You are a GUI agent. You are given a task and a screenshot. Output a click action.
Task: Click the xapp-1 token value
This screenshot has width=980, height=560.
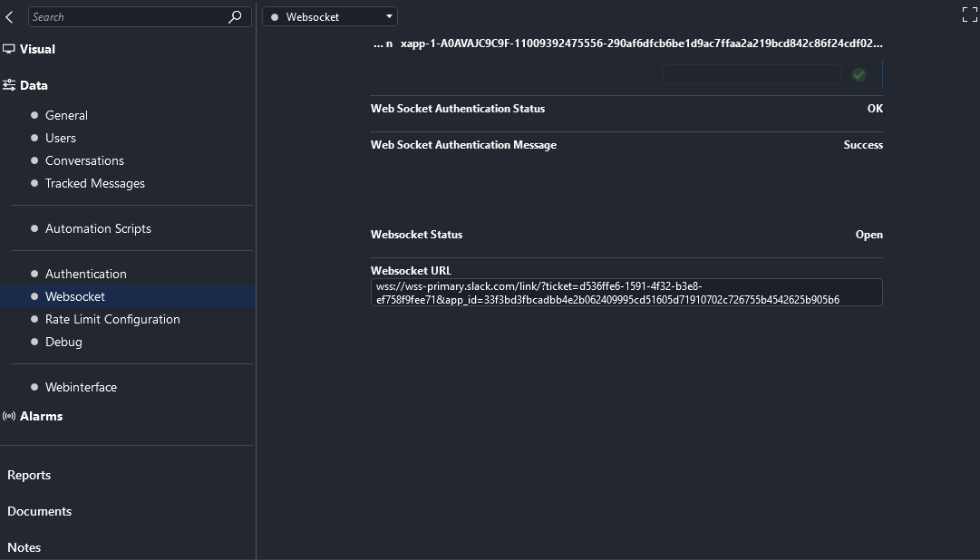tap(641, 43)
